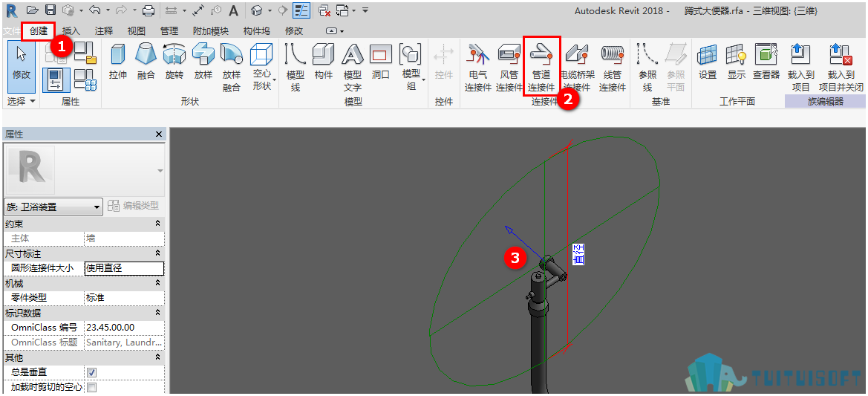Click the 编辑类型 (Edit Type) button

click(134, 207)
